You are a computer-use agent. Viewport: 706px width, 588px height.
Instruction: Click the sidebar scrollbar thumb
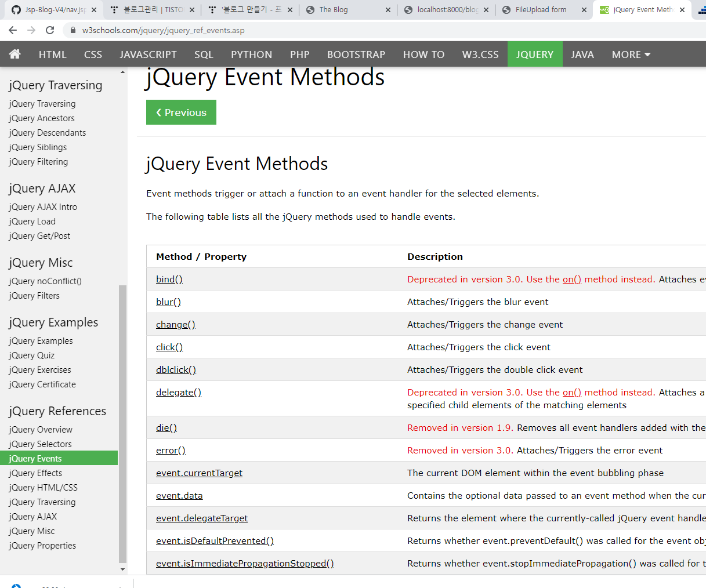122,424
